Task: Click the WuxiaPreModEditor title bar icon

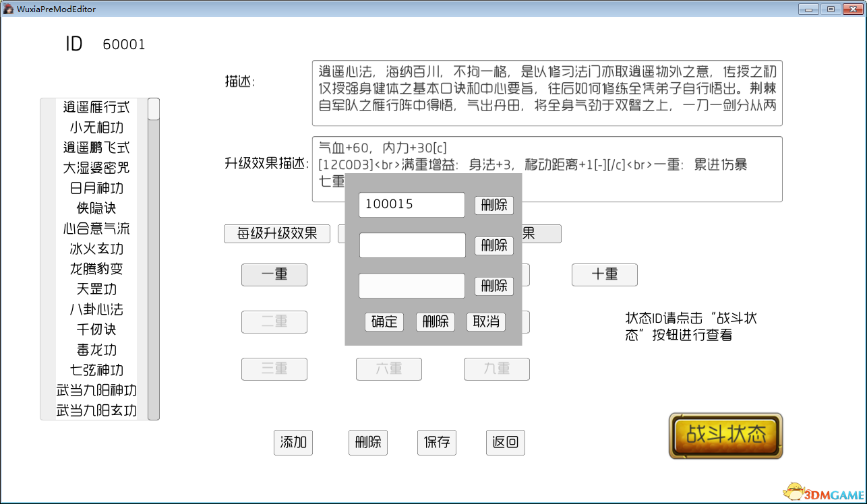Action: click(9, 9)
